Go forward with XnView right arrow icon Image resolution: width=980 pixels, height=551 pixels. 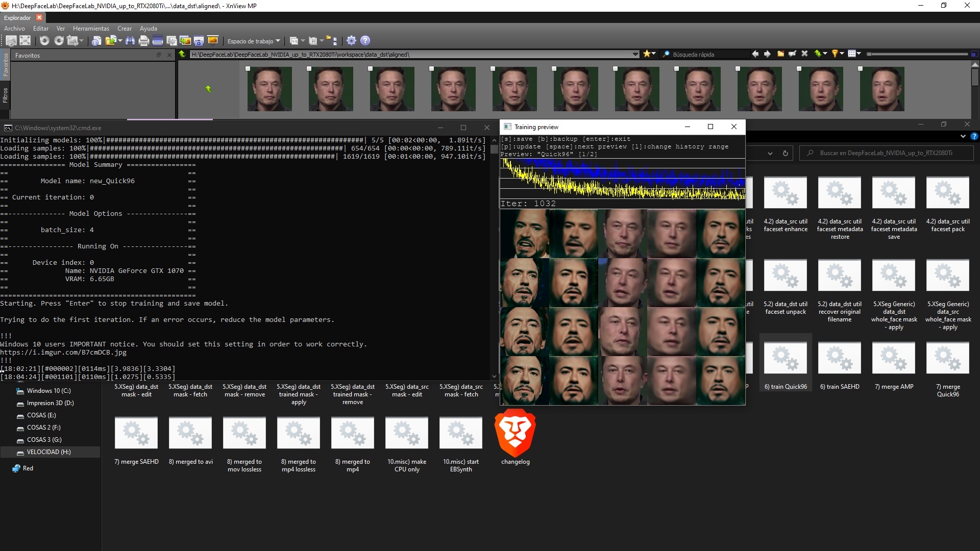tap(767, 54)
